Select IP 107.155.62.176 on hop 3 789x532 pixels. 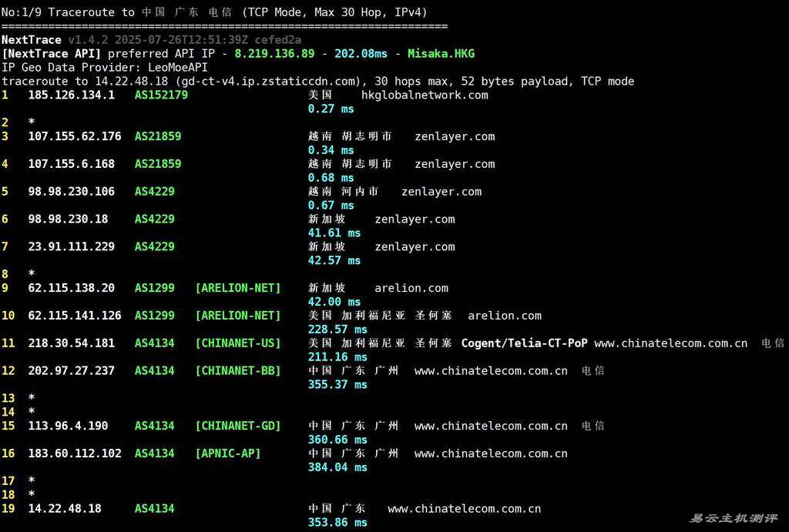click(x=75, y=136)
